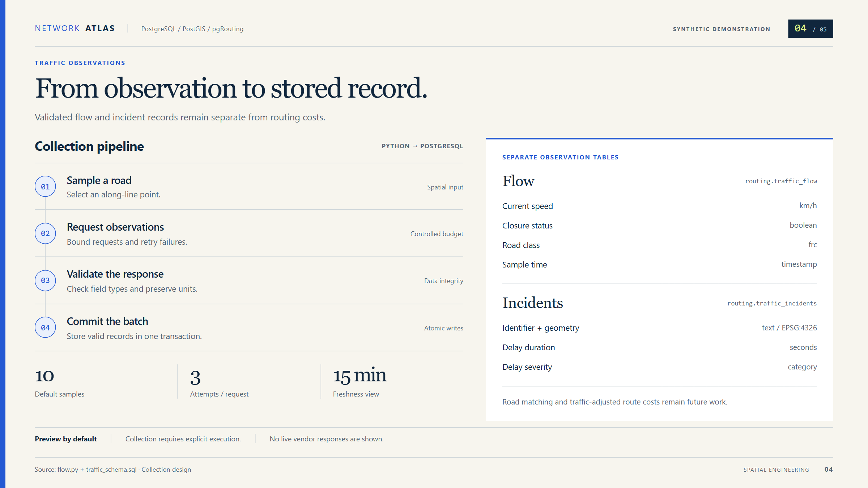
Task: Click the Source: flow.py footer line
Action: (113, 470)
